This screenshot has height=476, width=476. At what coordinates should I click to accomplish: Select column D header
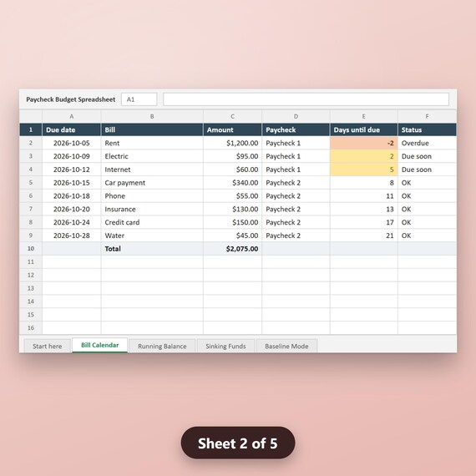(296, 116)
